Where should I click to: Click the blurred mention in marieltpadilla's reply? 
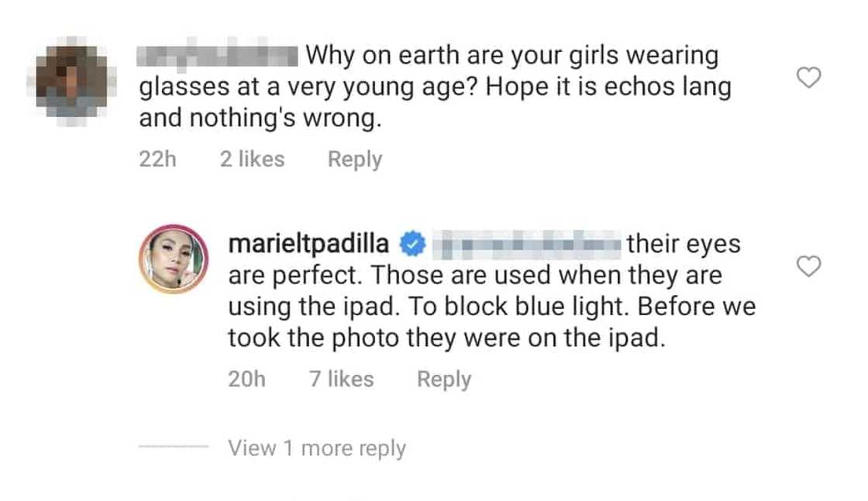529,245
